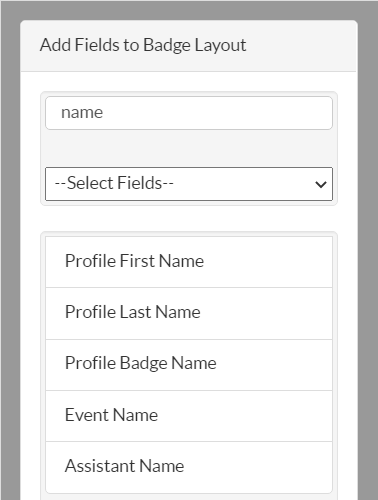
Task: Pick the Event Name field
Action: [x=189, y=416]
